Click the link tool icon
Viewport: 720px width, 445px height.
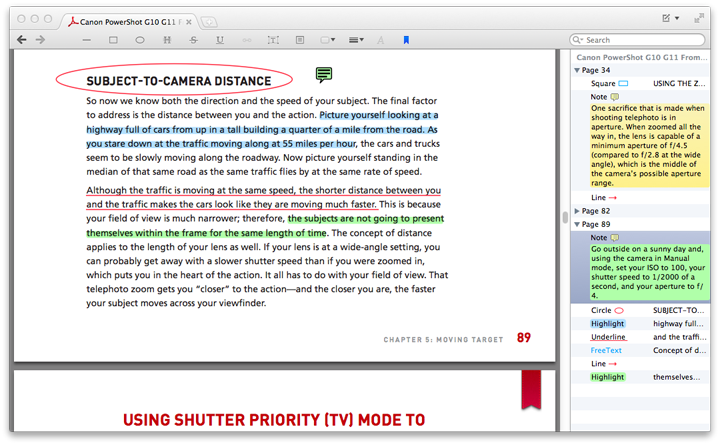247,40
